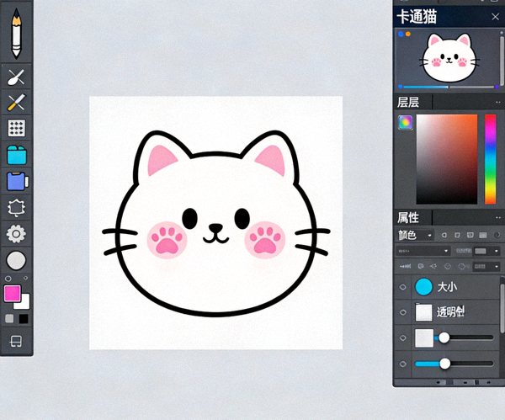Toggle visibility of the bottom slider row
505x420 pixels.
click(x=402, y=364)
